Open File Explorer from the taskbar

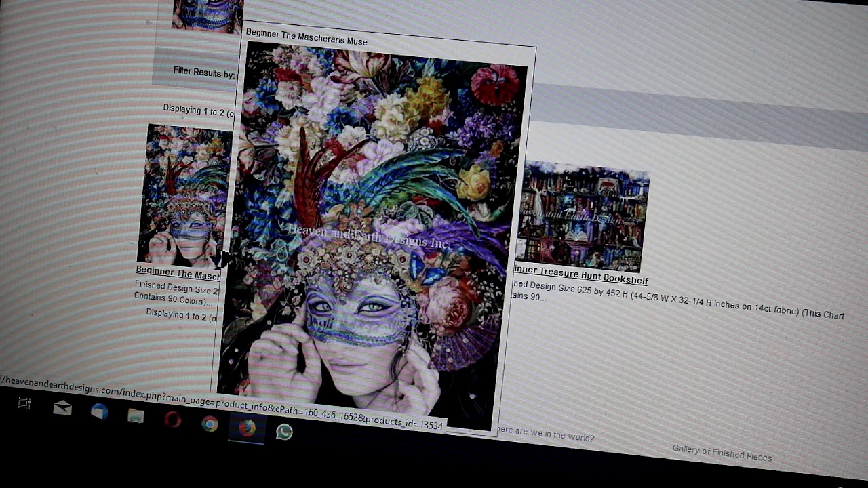tap(136, 415)
